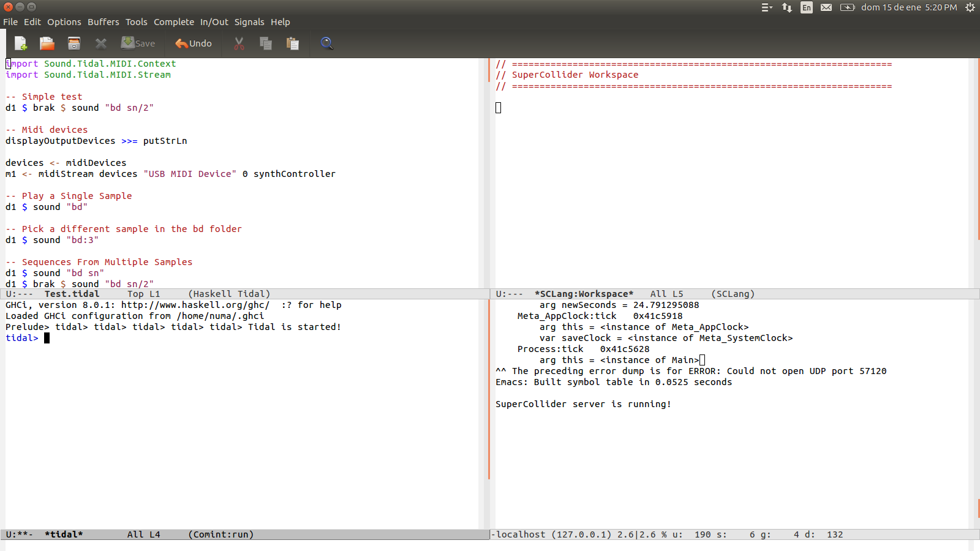
Task: Copy selection using the toolbar icon
Action: tap(266, 43)
